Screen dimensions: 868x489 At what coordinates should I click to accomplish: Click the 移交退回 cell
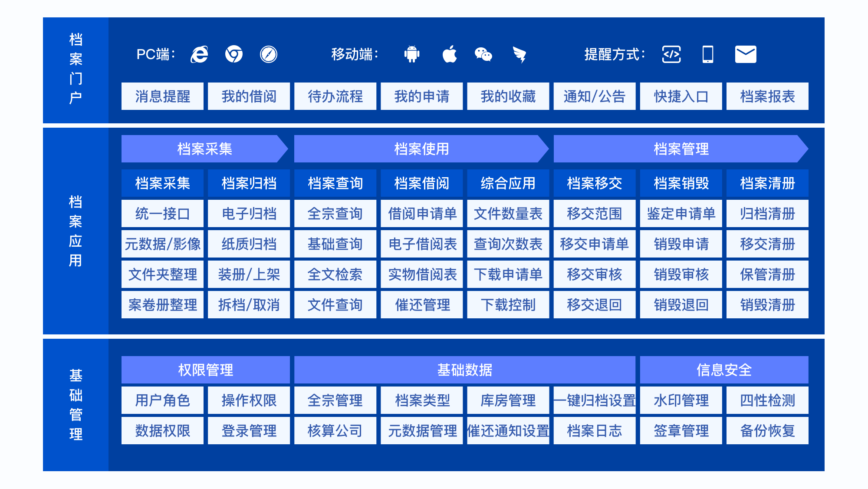click(x=595, y=304)
